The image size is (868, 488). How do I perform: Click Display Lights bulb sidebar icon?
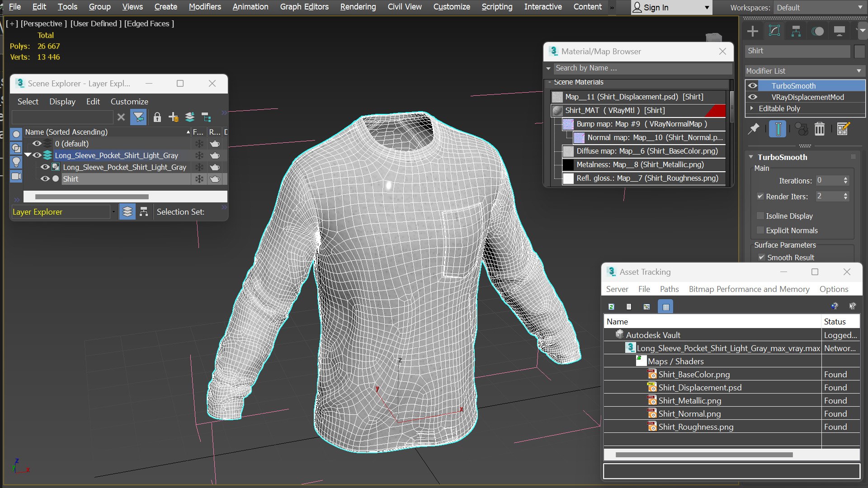pyautogui.click(x=16, y=162)
